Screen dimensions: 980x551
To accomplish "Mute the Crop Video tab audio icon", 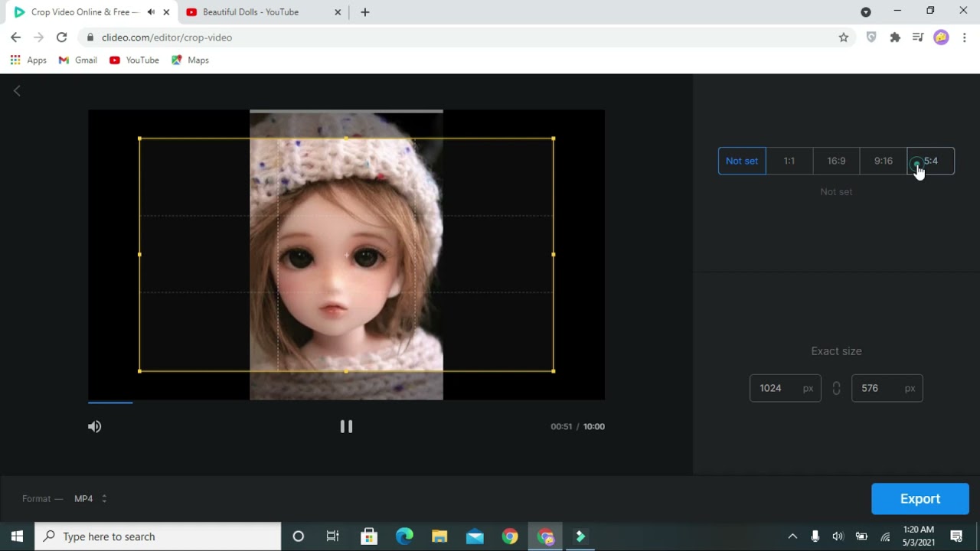I will pos(151,12).
